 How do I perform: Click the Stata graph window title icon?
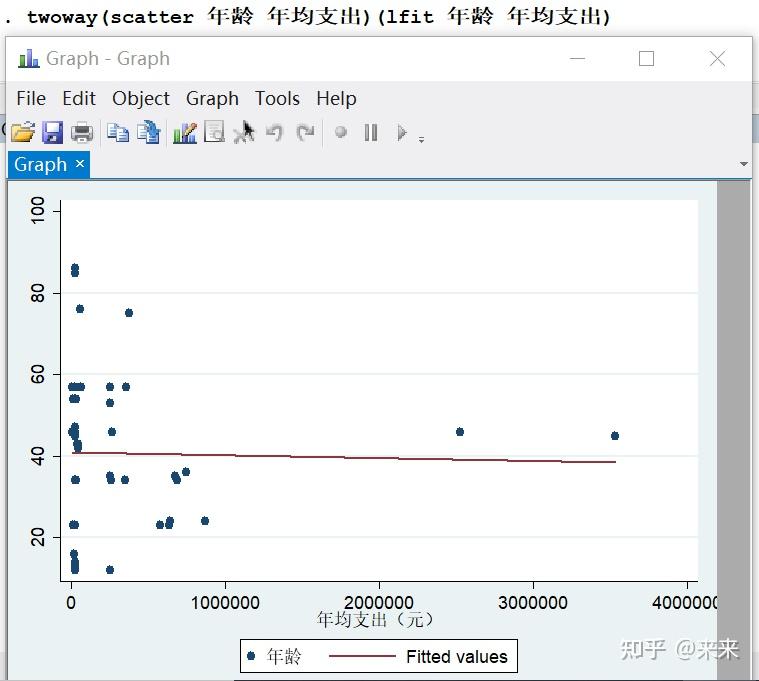tap(29, 59)
